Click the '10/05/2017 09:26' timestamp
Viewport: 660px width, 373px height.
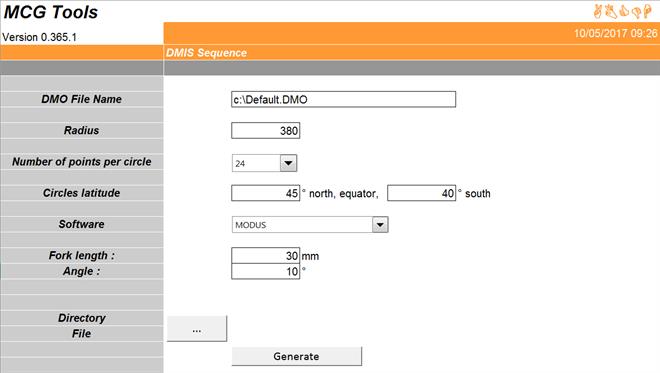click(x=616, y=33)
